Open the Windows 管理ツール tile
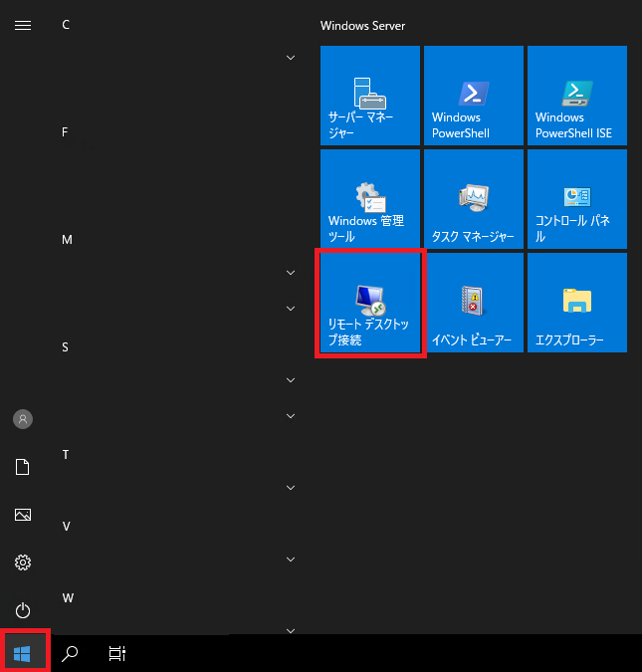The width and height of the screenshot is (642, 672). coord(370,199)
